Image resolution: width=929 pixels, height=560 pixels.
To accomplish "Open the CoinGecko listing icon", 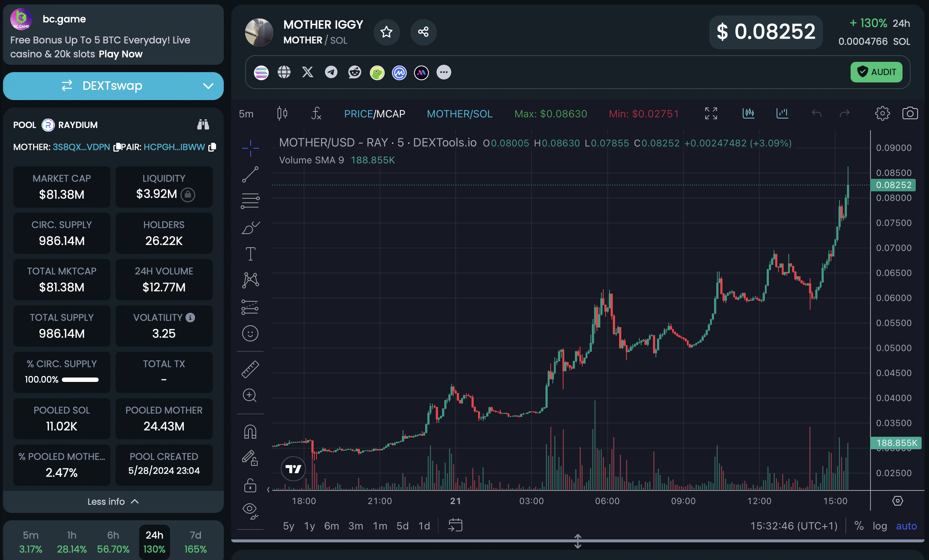I will pyautogui.click(x=377, y=72).
